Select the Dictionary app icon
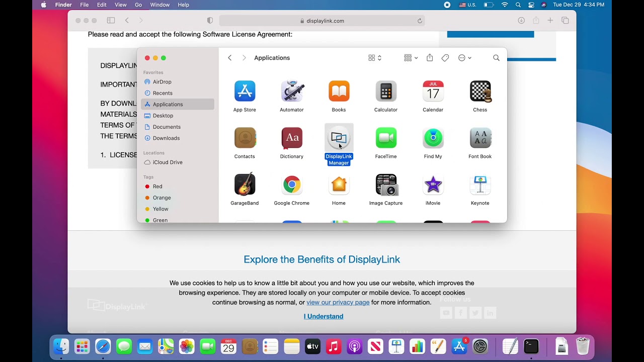Viewport: 644px width, 362px height. pyautogui.click(x=292, y=138)
